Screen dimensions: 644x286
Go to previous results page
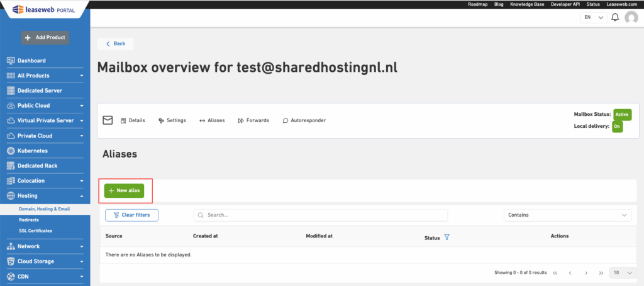(x=570, y=273)
